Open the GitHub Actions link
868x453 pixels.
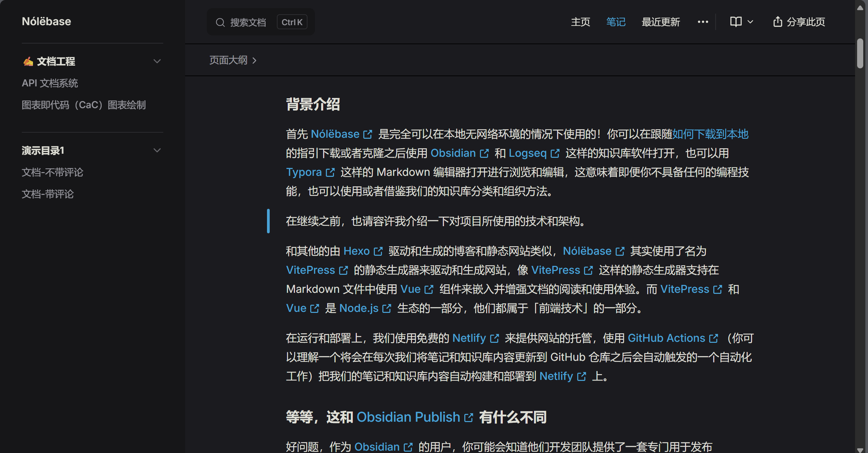pyautogui.click(x=666, y=338)
